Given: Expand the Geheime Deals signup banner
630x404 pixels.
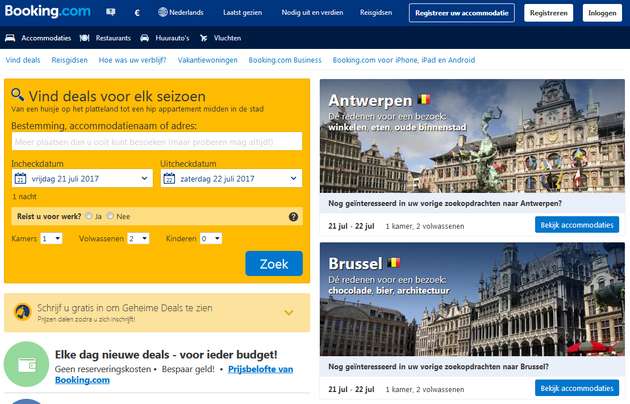Looking at the screenshot, I should tap(289, 312).
